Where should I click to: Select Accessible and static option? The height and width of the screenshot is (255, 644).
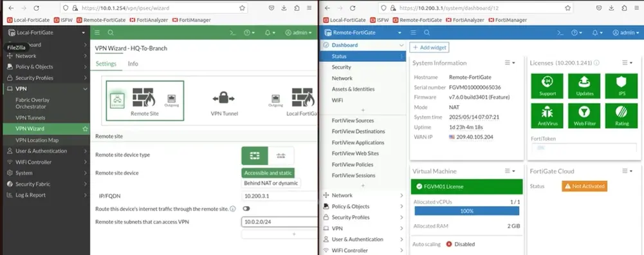[x=268, y=173]
